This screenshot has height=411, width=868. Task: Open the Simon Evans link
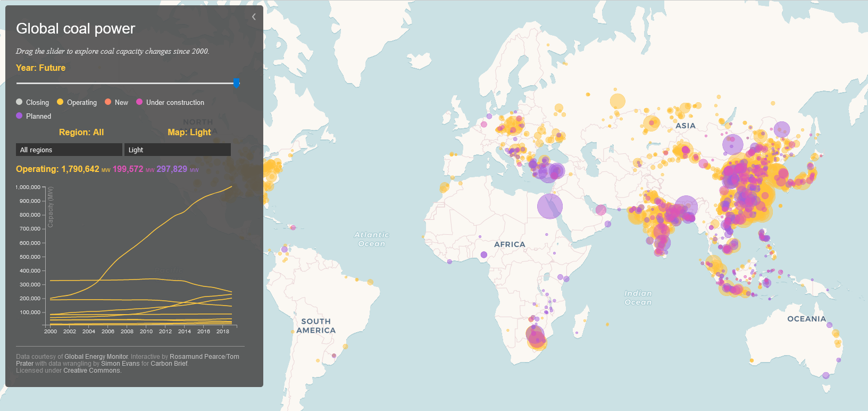[x=120, y=364]
